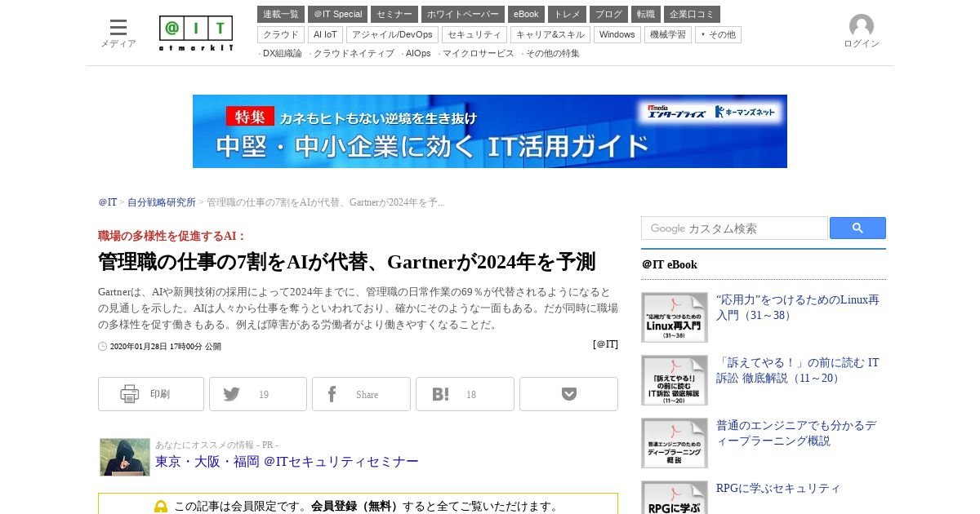This screenshot has height=514, width=980.
Task: Open ＠IT Special navigation item
Action: [337, 15]
